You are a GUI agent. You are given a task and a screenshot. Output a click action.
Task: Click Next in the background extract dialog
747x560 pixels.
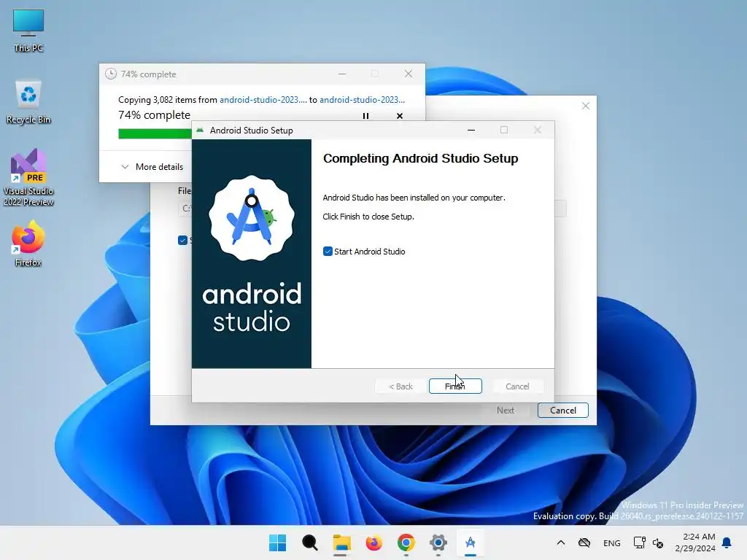click(x=506, y=411)
